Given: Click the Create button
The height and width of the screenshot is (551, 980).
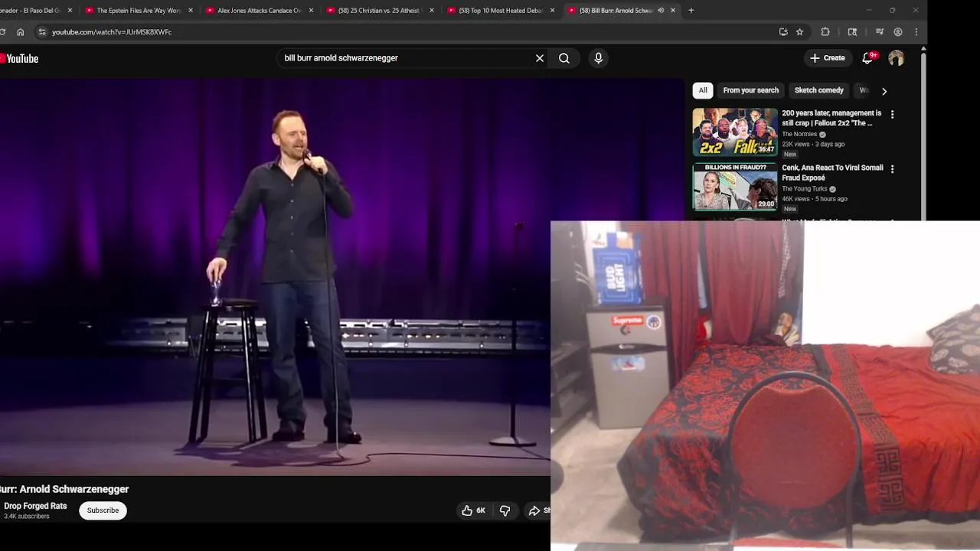Looking at the screenshot, I should click(x=827, y=58).
